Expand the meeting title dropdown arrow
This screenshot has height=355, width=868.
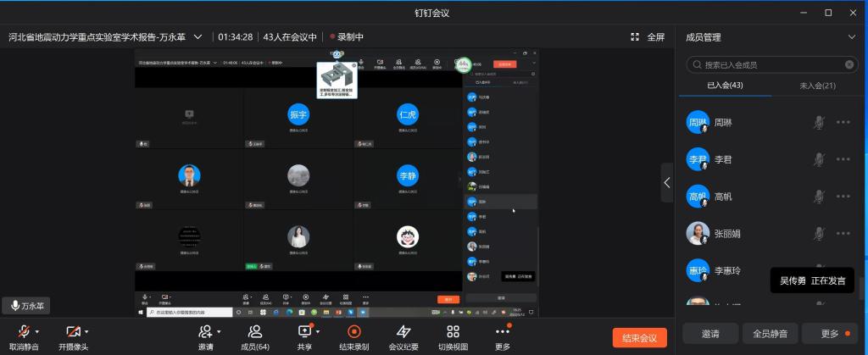[198, 37]
